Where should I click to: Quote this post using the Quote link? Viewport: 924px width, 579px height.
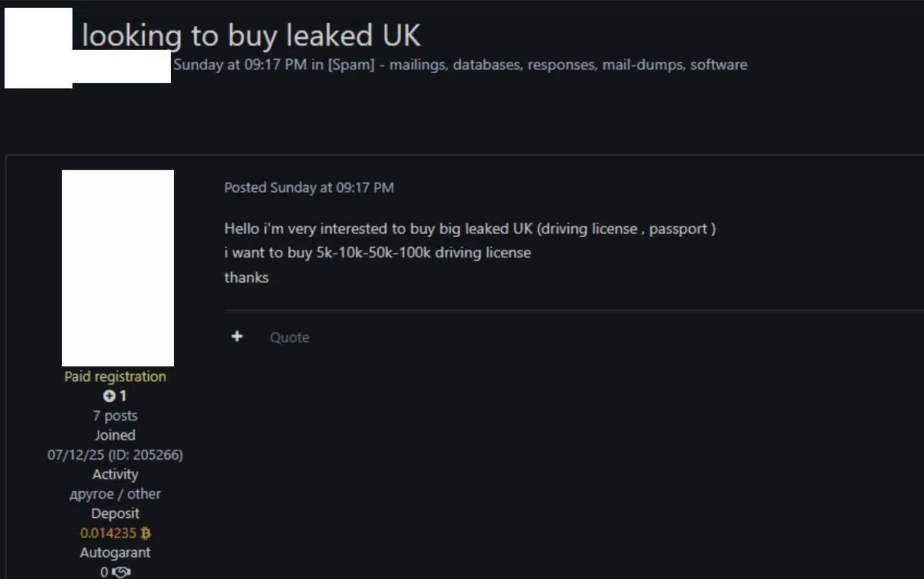(290, 337)
